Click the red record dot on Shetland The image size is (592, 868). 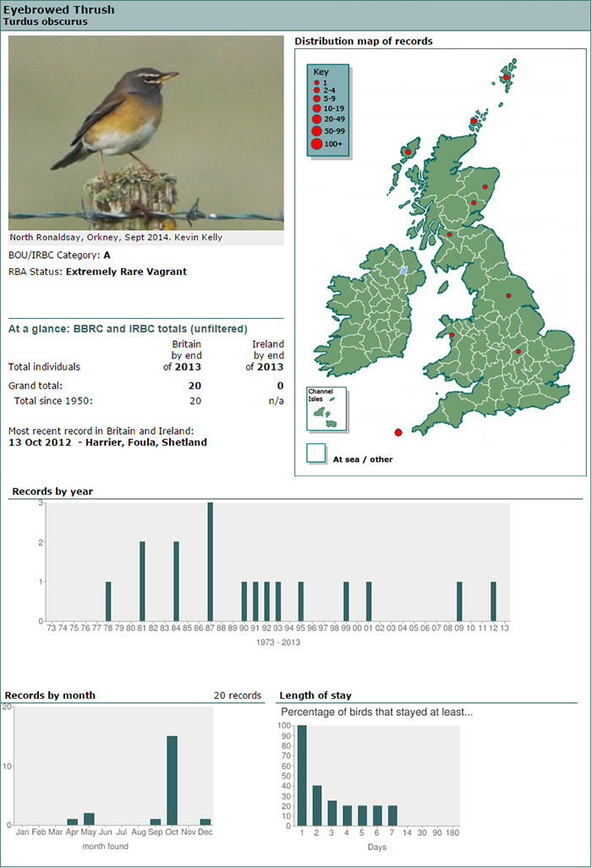click(x=507, y=77)
